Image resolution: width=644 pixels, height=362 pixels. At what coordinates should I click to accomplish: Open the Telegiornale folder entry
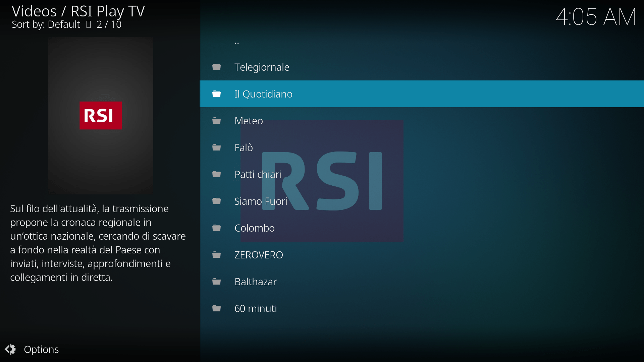262,67
